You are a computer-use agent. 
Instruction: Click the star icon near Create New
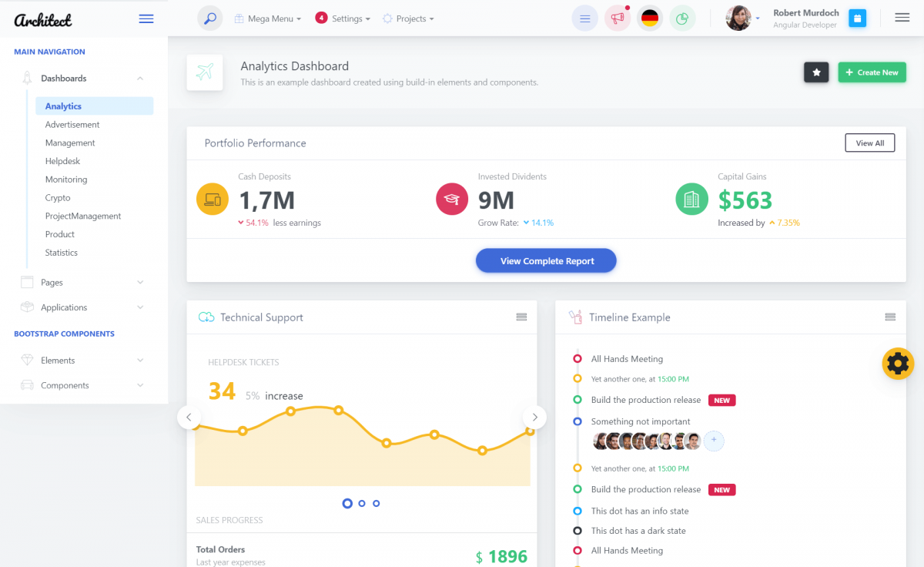[816, 72]
